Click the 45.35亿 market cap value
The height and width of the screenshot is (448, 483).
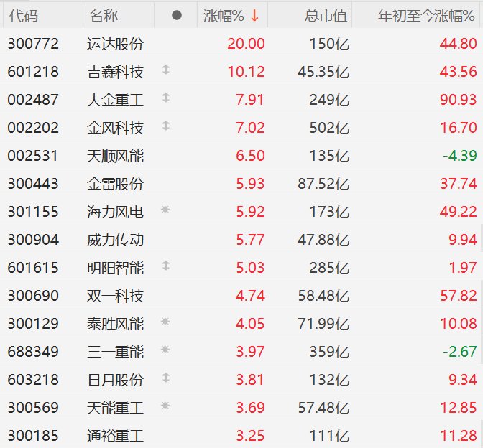pyautogui.click(x=323, y=72)
